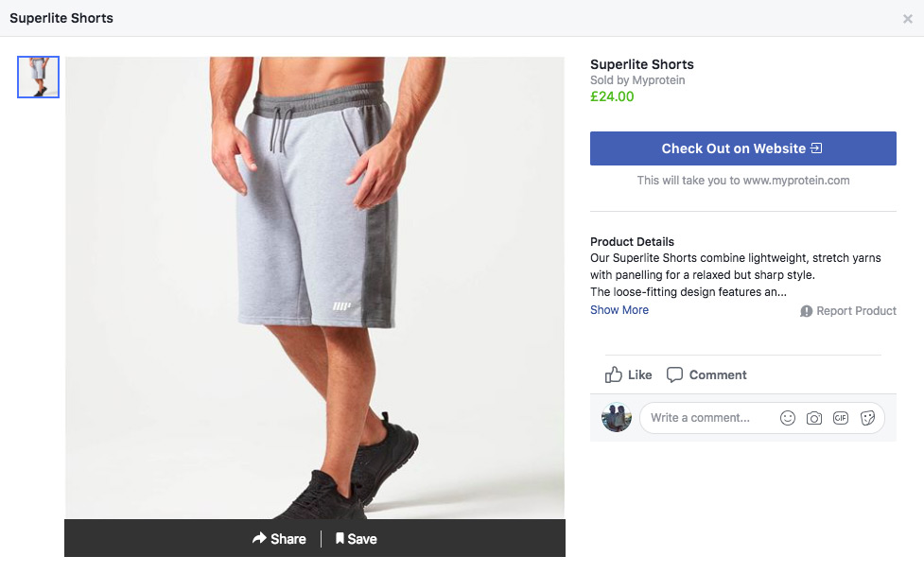Select the small shorts thumbnail on the left

38,78
